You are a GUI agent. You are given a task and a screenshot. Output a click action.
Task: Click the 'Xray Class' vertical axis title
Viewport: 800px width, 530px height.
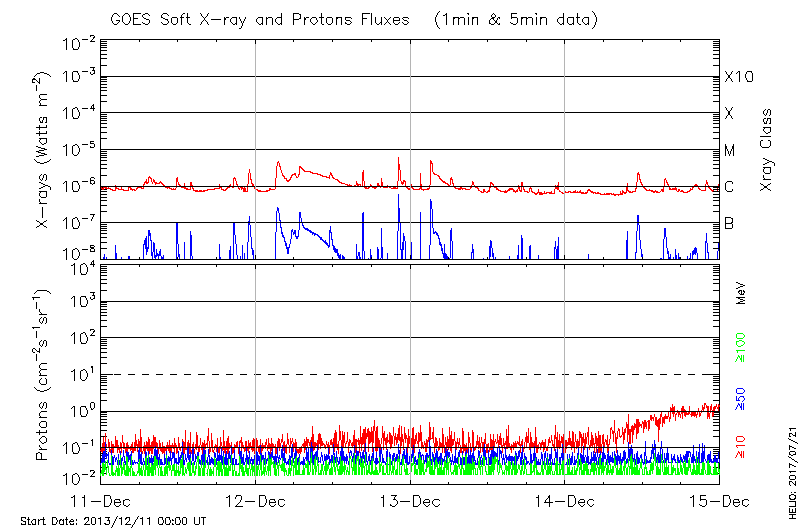pyautogui.click(x=767, y=150)
